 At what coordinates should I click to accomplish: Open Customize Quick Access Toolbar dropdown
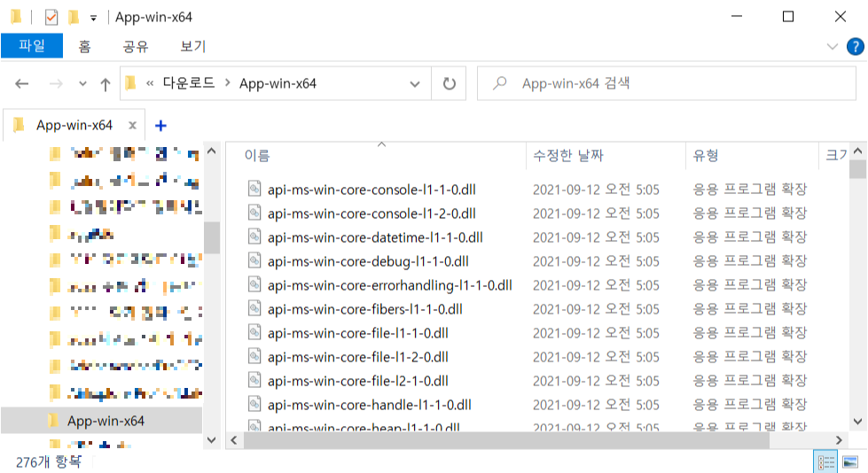[x=94, y=19]
